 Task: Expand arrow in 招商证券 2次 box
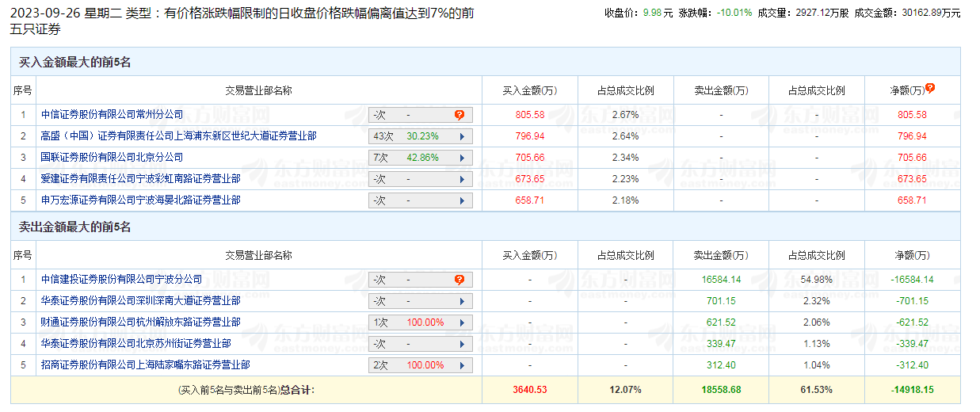click(x=463, y=365)
